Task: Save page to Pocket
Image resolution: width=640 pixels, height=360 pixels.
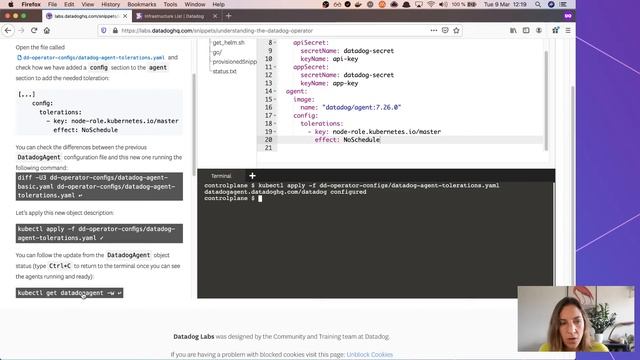Action: (x=445, y=30)
